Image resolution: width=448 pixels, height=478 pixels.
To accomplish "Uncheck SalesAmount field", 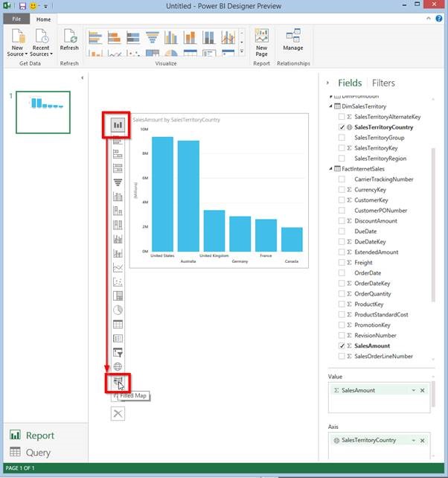I will click(x=342, y=345).
